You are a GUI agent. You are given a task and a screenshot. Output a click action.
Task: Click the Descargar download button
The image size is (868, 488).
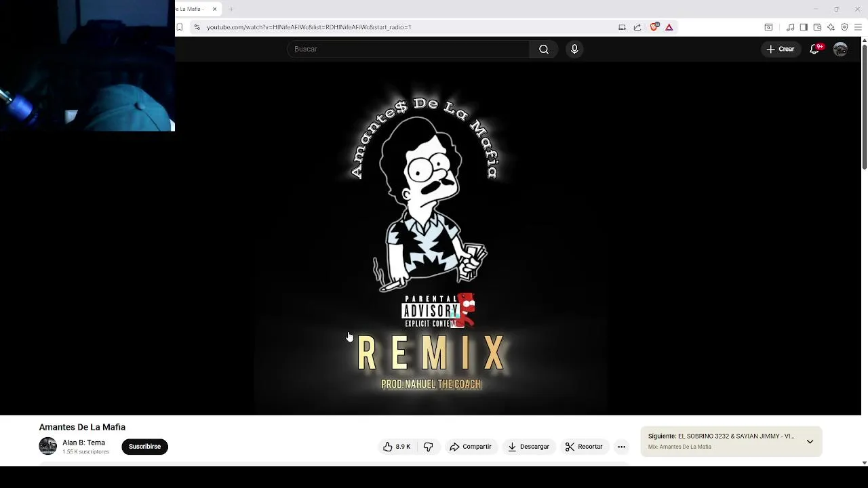(x=528, y=447)
